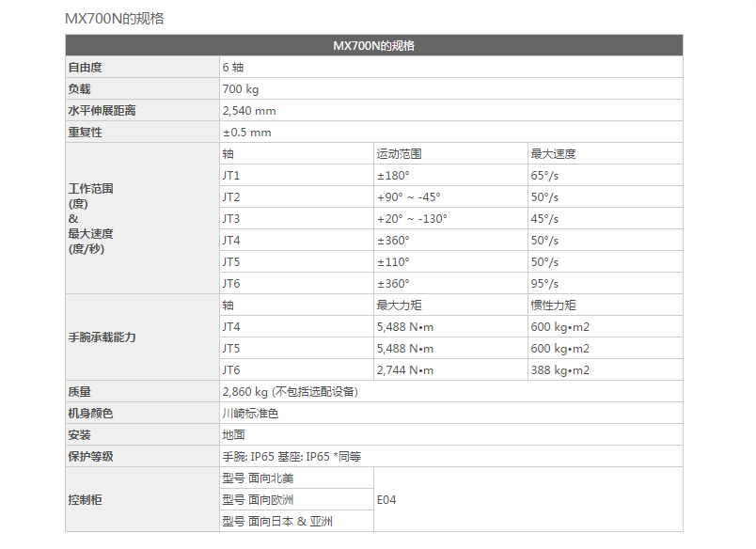This screenshot has height=549, width=756.
Task: Select the "±110°" motion range for JT5
Action: coord(394,262)
